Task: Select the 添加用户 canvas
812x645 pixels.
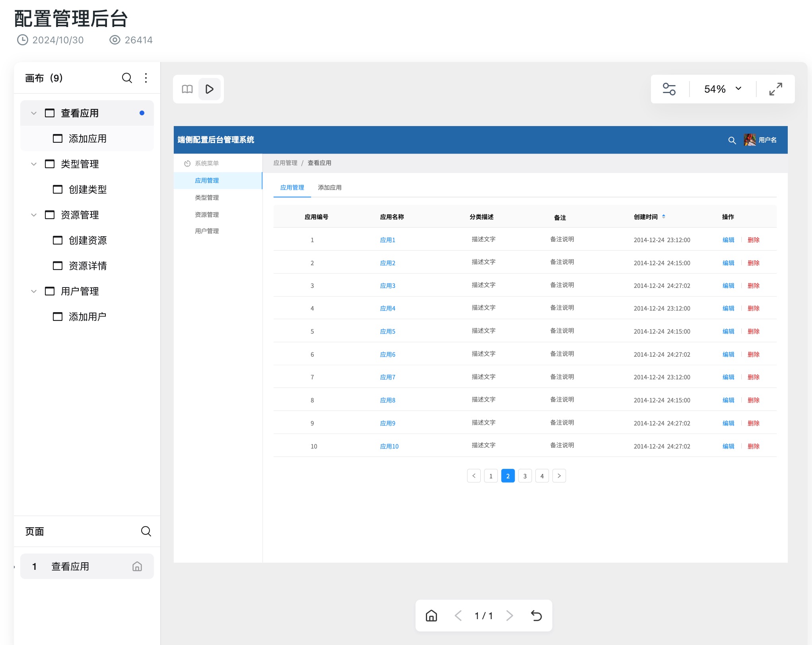Action: pyautogui.click(x=87, y=317)
